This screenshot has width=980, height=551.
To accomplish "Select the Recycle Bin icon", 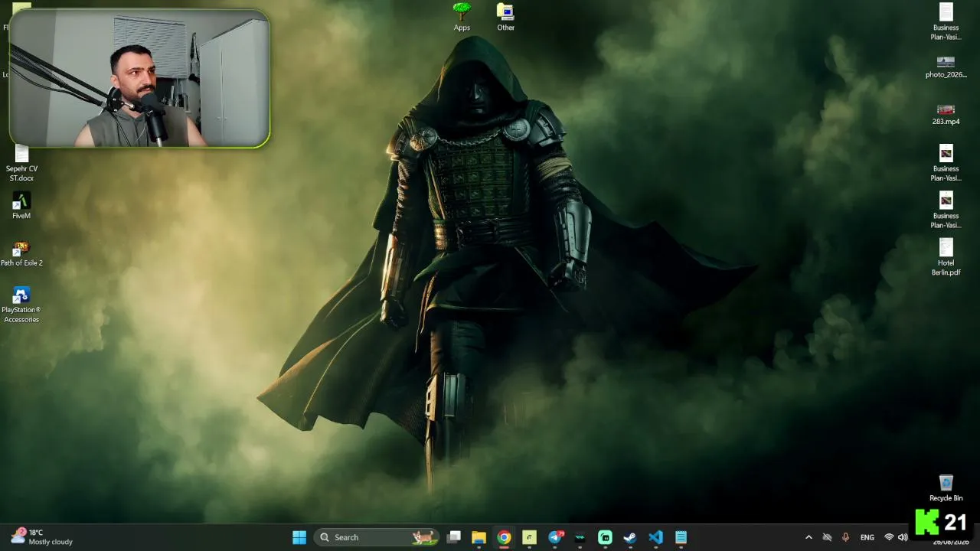I will 946,488.
